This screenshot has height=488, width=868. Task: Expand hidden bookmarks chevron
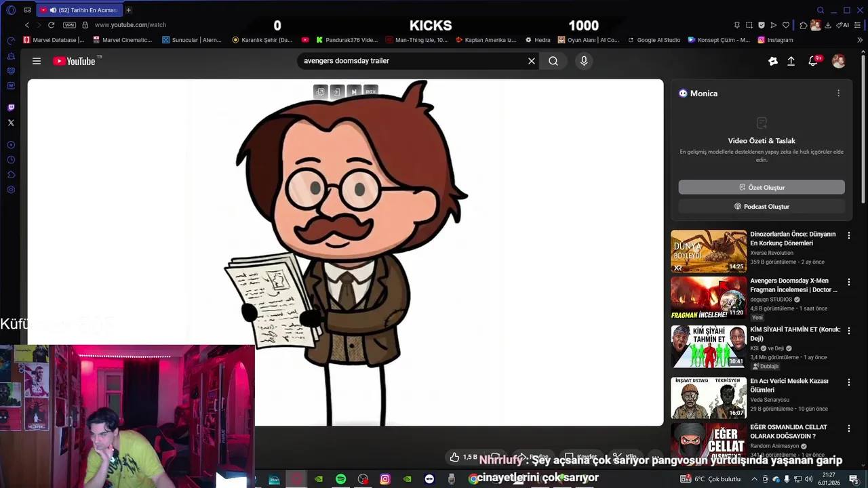coord(860,40)
